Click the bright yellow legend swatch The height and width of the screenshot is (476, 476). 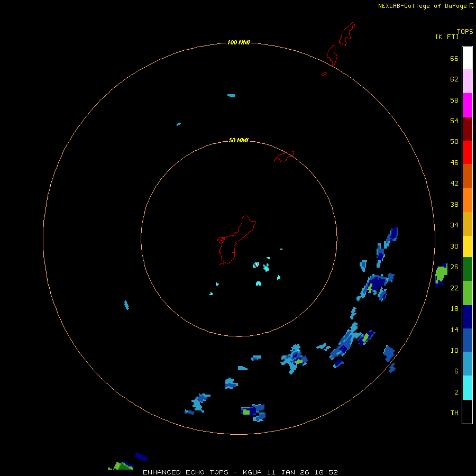tap(467, 246)
